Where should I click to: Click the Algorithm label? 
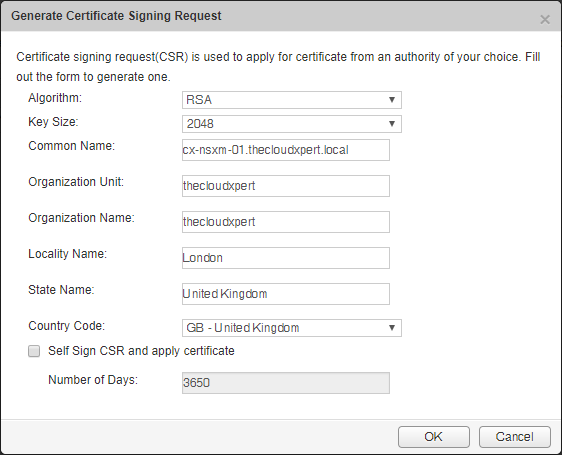coord(55,98)
